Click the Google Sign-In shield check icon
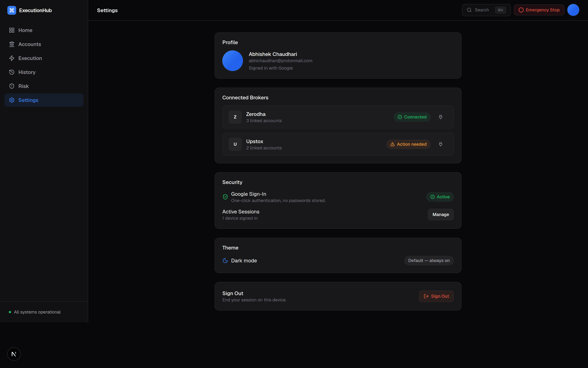 [x=225, y=197]
